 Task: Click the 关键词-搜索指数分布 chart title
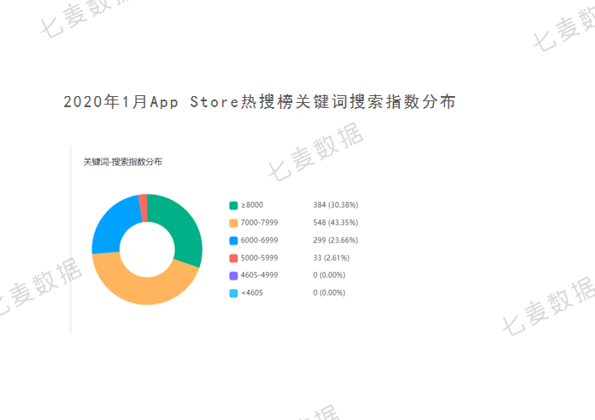tap(123, 162)
